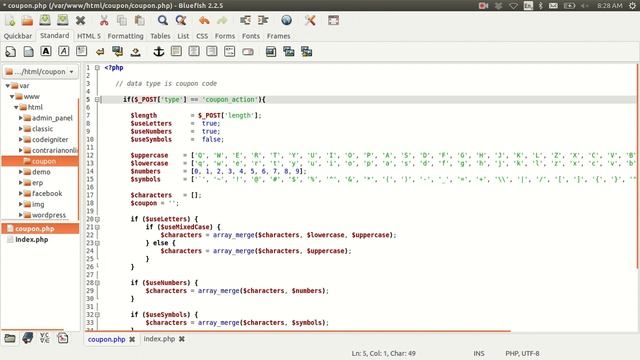
Task: Collapse the var folder arrow
Action: click(x=7, y=86)
